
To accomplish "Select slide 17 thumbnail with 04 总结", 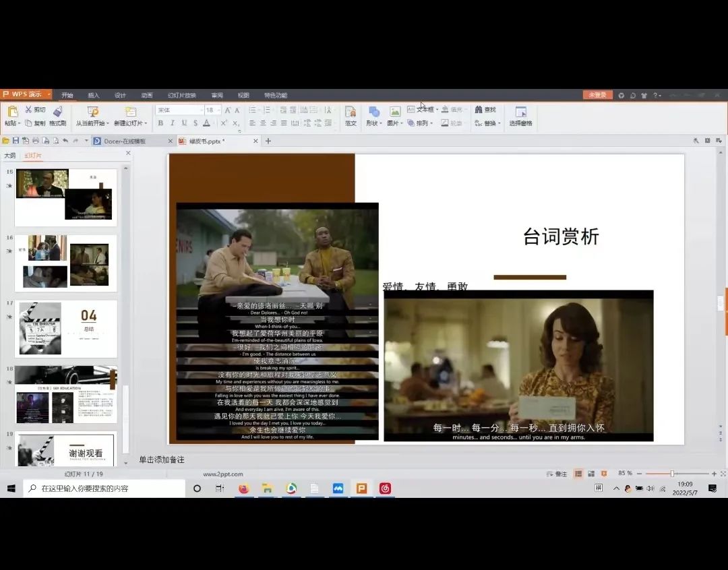I will [x=66, y=329].
